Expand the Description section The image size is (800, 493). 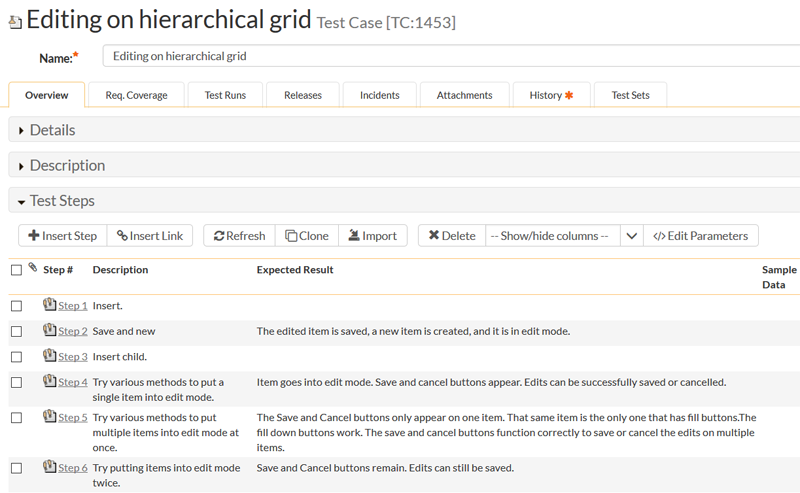tap(66, 165)
